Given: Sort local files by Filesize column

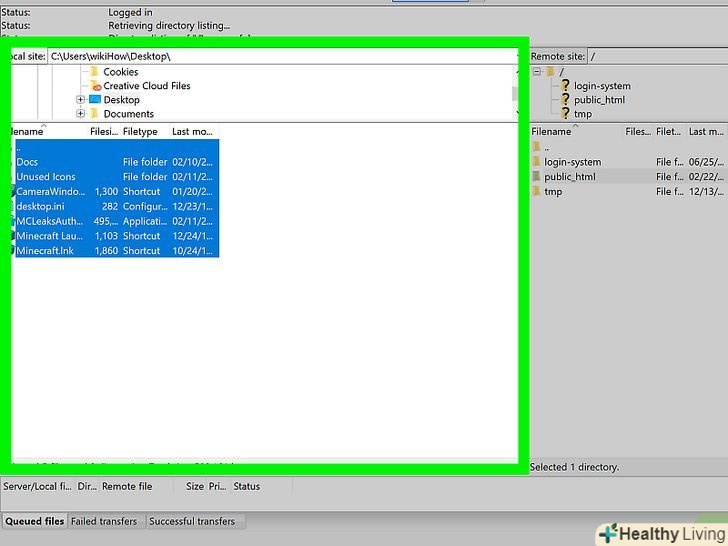Looking at the screenshot, I should click(104, 132).
